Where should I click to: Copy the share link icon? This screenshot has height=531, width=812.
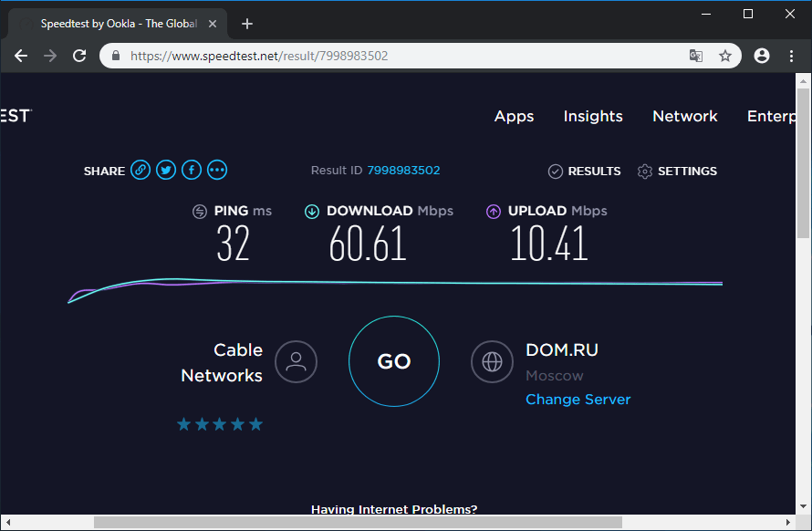(x=140, y=170)
